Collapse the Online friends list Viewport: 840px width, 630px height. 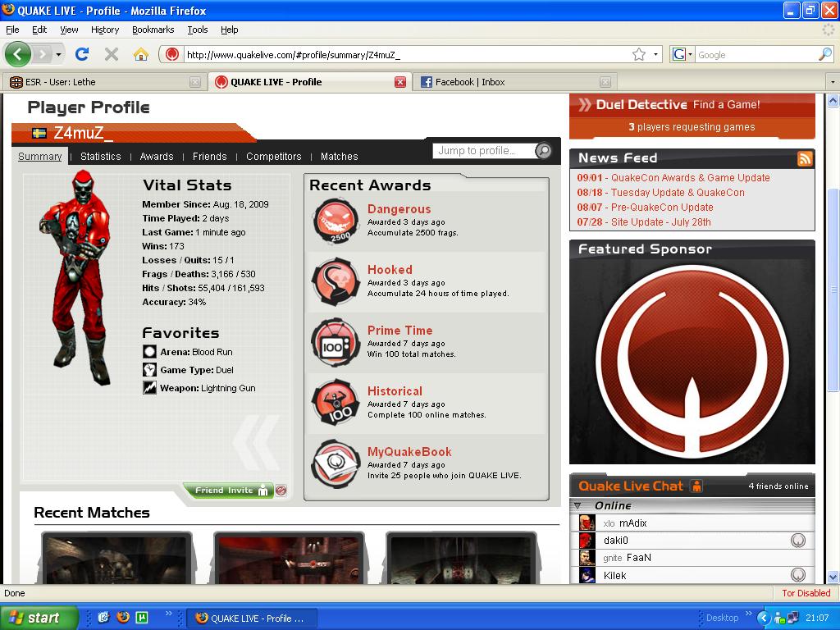click(577, 505)
